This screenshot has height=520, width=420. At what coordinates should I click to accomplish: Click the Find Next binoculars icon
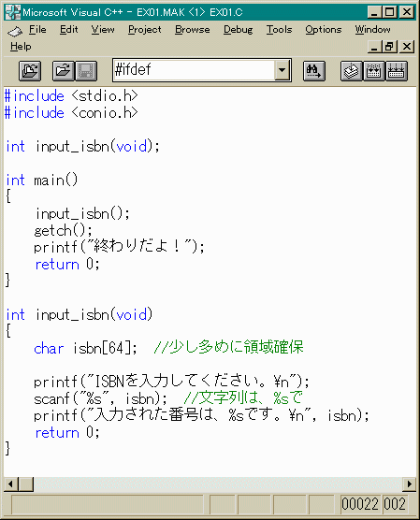pyautogui.click(x=314, y=71)
